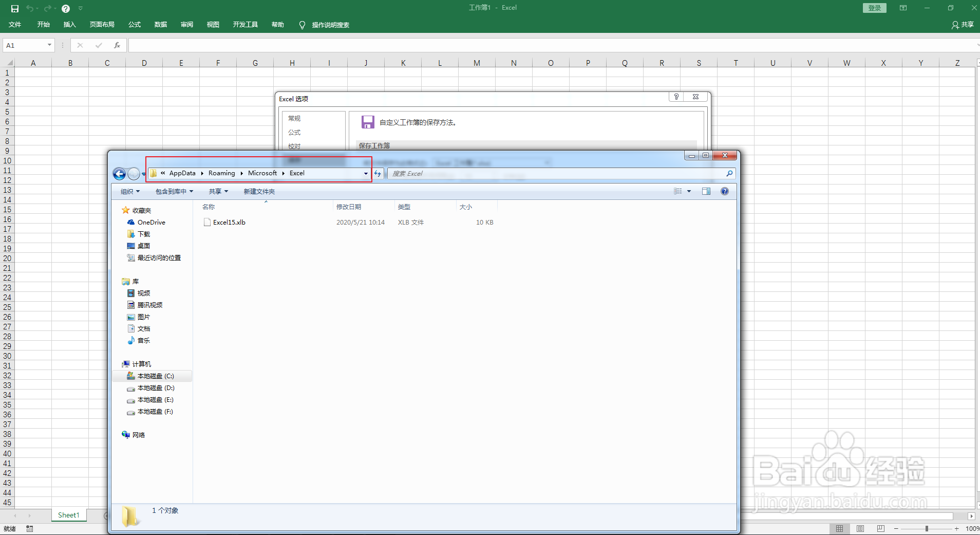This screenshot has width=980, height=535.
Task: Expand the Name Box dropdown arrow
Action: click(x=49, y=45)
